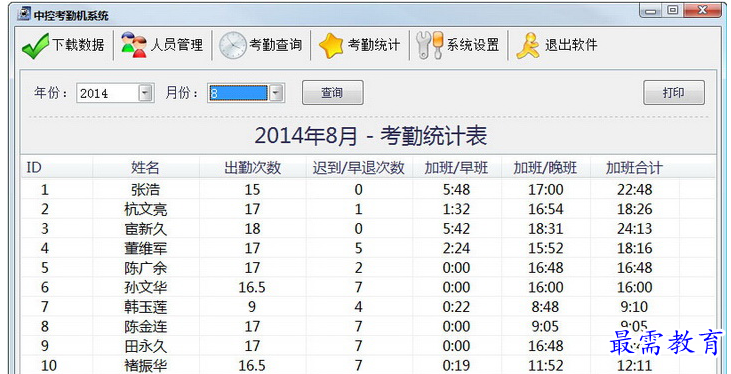
Task: Click the overtime total 9:10
Action: (x=634, y=307)
